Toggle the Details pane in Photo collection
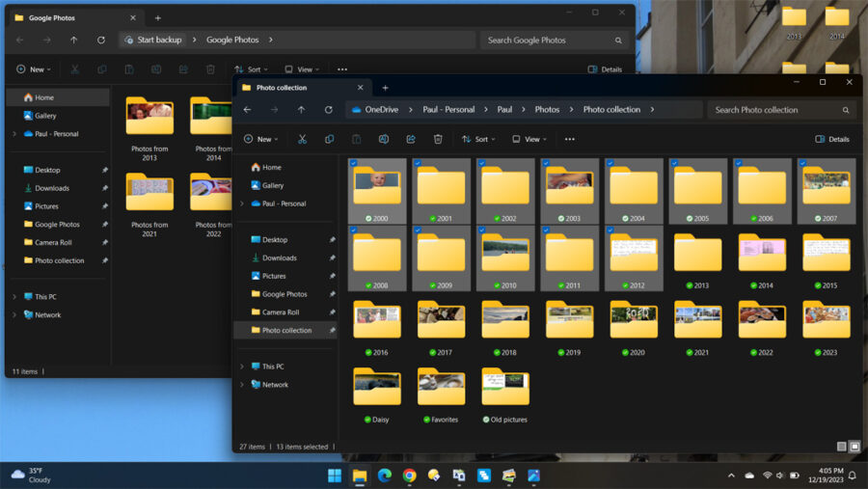The image size is (868, 489). tap(832, 139)
